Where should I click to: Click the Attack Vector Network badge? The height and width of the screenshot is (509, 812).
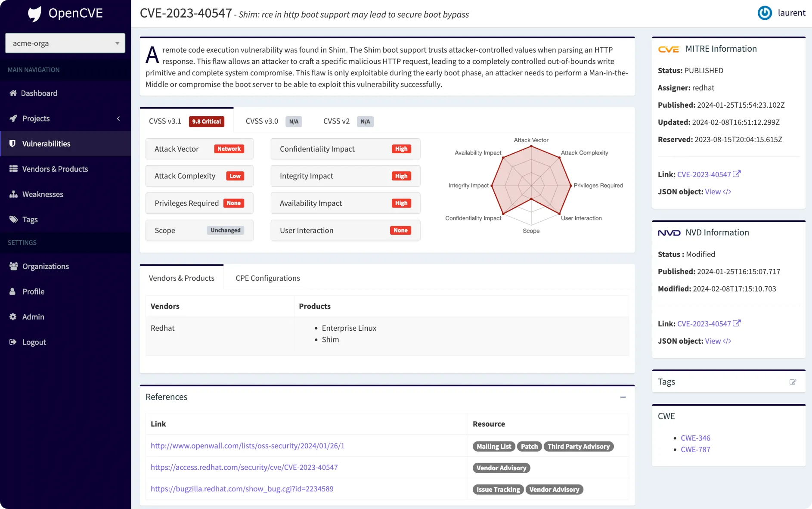[x=229, y=149]
